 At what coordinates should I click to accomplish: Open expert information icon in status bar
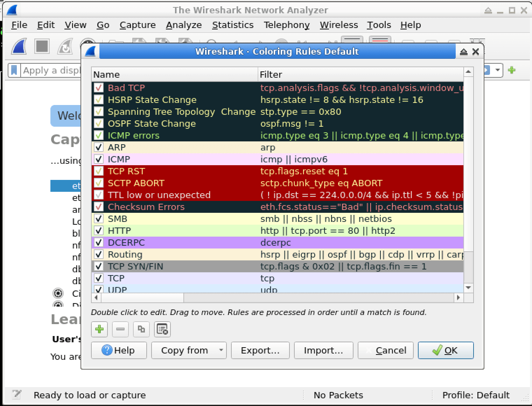click(16, 395)
